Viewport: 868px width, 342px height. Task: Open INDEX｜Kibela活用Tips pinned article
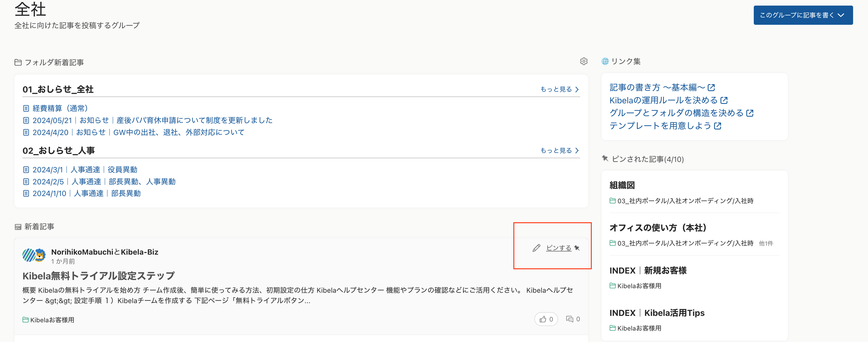pos(657,313)
